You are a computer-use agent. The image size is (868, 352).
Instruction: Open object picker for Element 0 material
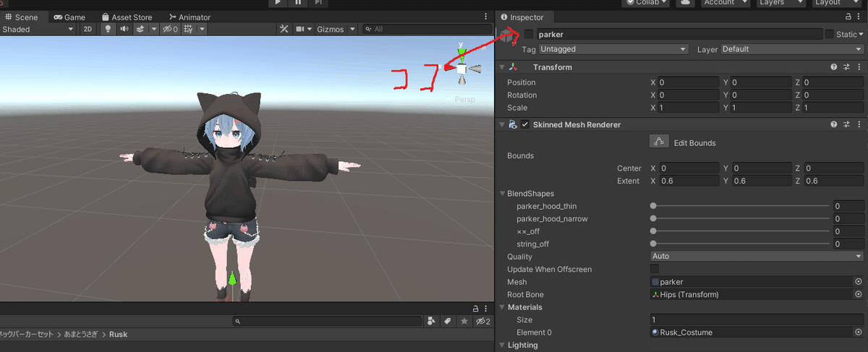859,332
